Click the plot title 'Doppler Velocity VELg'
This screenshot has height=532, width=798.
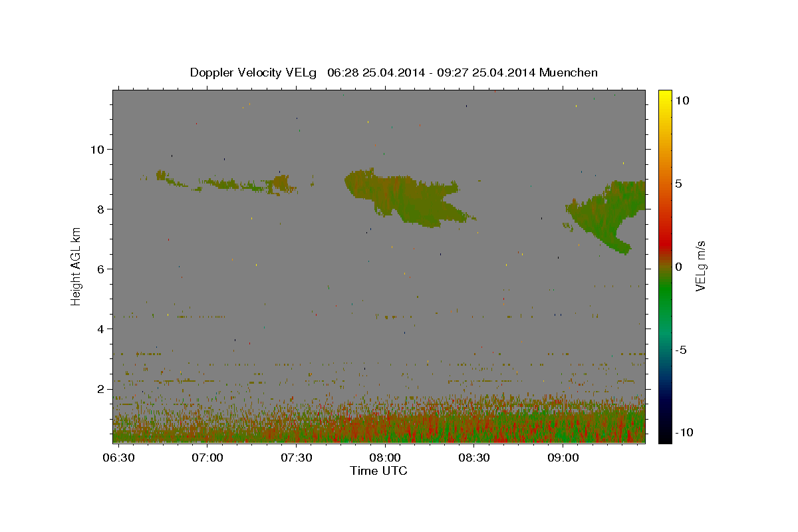255,72
